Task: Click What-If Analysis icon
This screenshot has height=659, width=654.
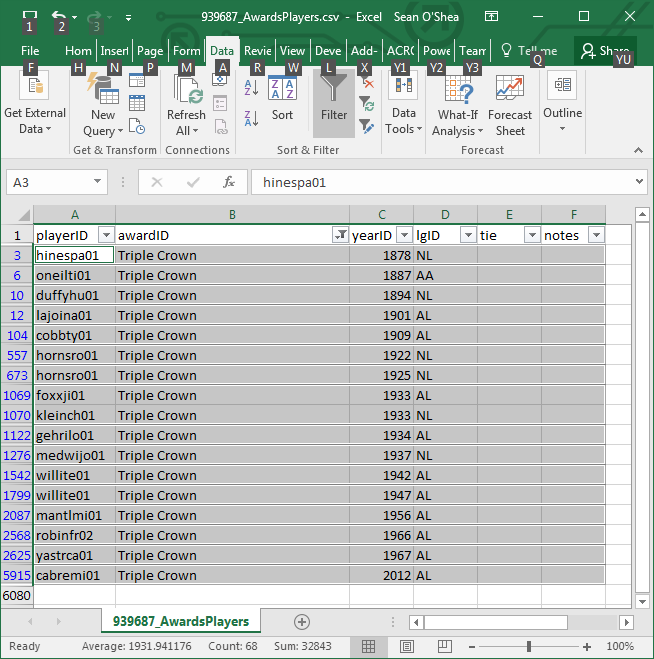Action: point(458,89)
